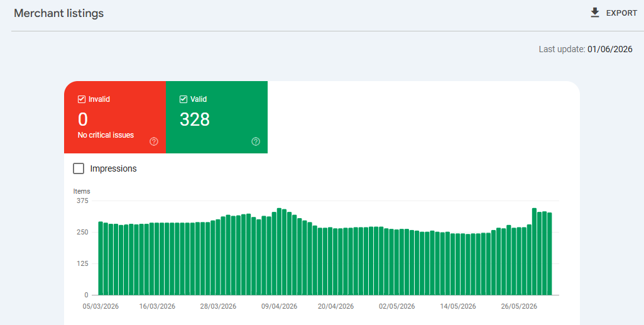Click the last bar in chart
644x325 pixels.
pos(550,254)
